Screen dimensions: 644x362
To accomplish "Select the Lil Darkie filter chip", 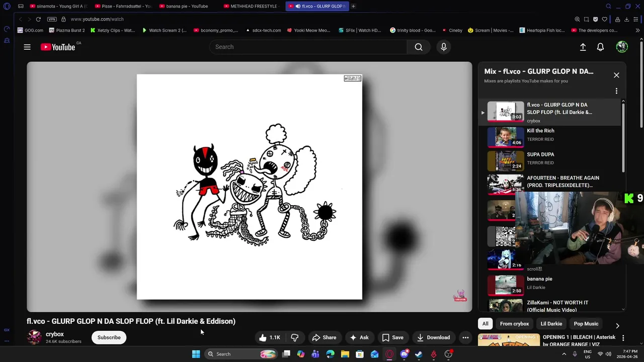I will tap(551, 324).
